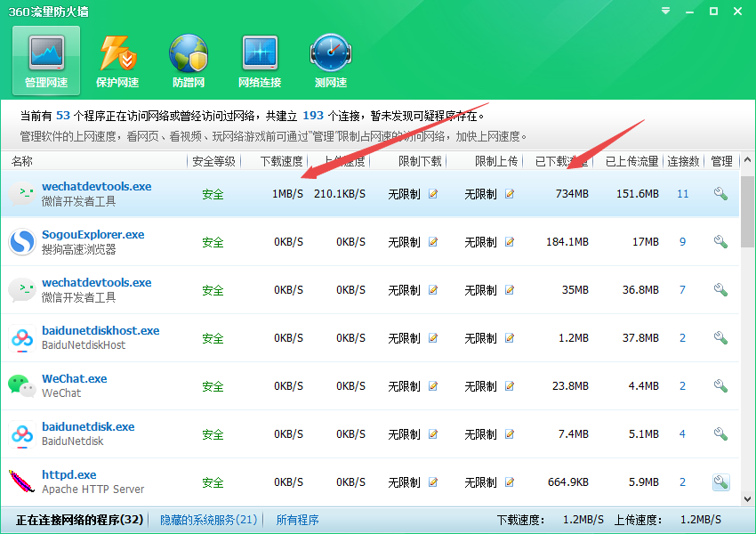Image resolution: width=756 pixels, height=534 pixels.
Task: Open the title bar dropdown menu arrow
Action: pyautogui.click(x=665, y=11)
